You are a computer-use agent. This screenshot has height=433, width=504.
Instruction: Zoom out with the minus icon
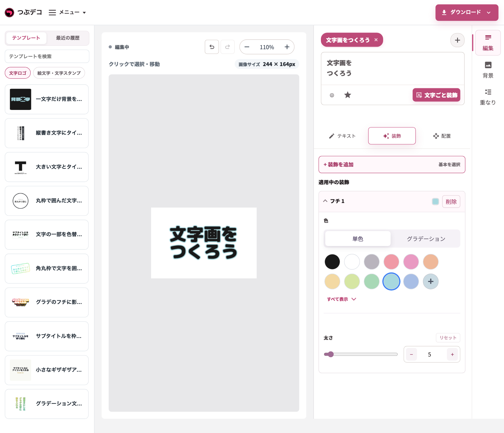247,47
